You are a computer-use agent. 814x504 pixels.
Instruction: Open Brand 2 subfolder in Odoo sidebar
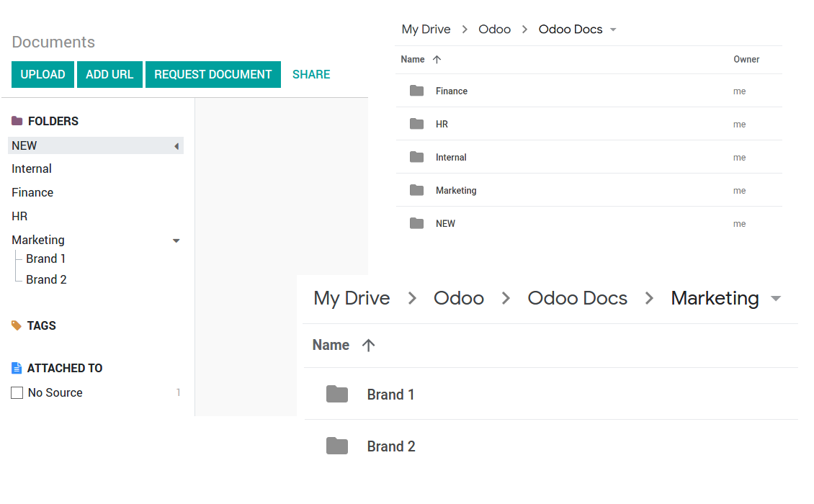point(46,279)
